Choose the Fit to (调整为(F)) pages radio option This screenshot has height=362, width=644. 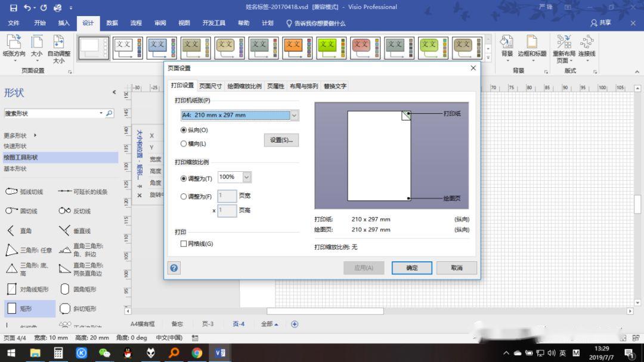click(x=184, y=196)
